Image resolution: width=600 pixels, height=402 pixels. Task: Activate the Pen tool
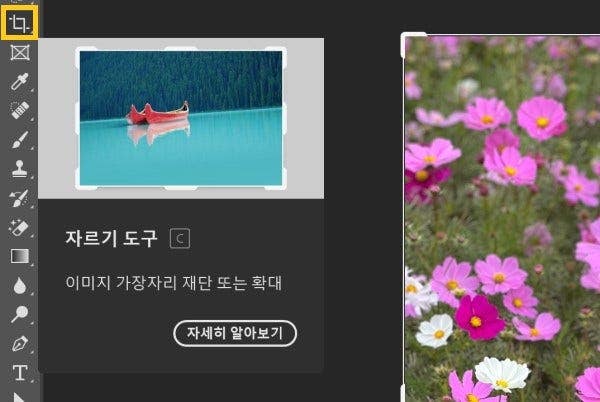20,343
